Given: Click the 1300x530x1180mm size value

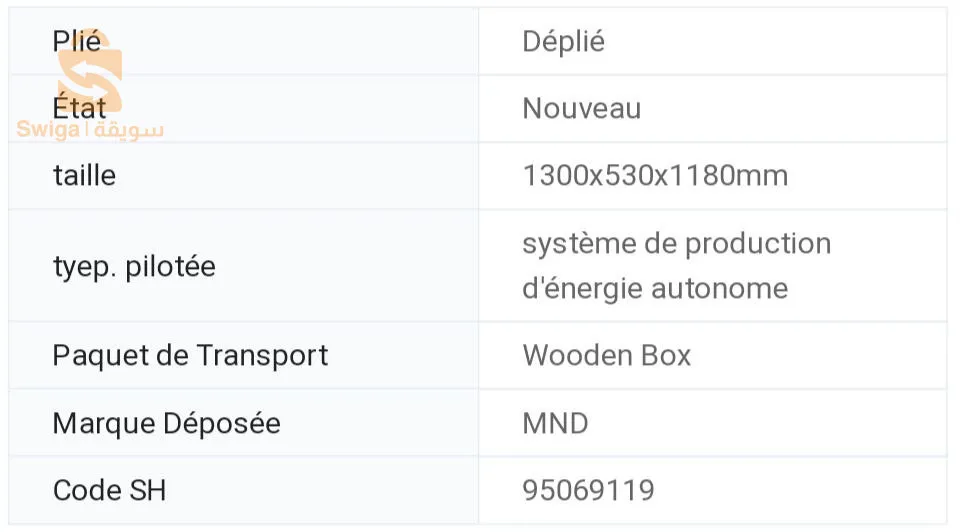Looking at the screenshot, I should (655, 176).
